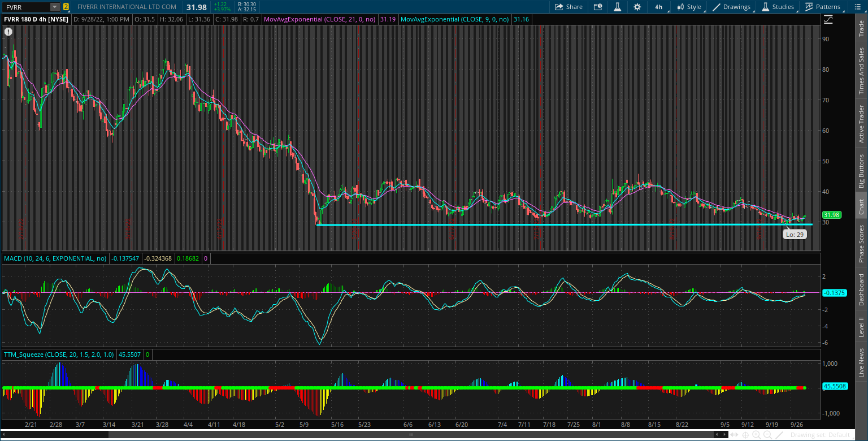
Task: Click the TTM_Squeeze study label
Action: (55, 354)
